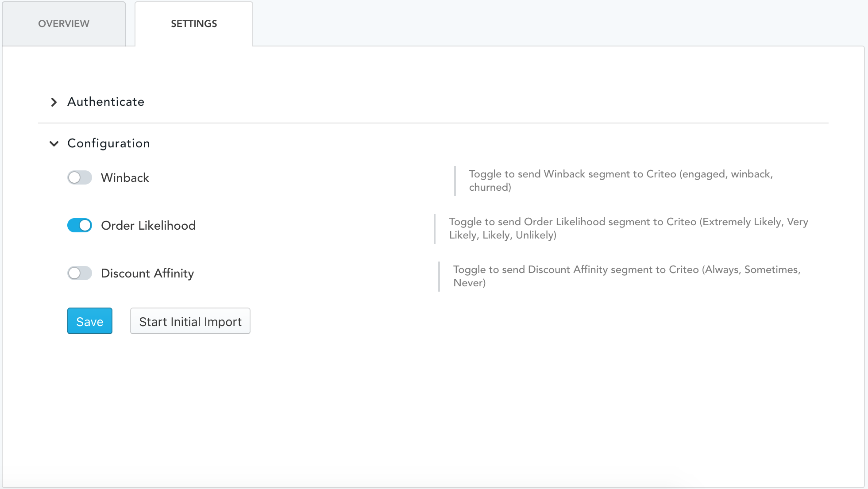Image resolution: width=868 pixels, height=489 pixels.
Task: Click the Winback description text
Action: click(620, 180)
